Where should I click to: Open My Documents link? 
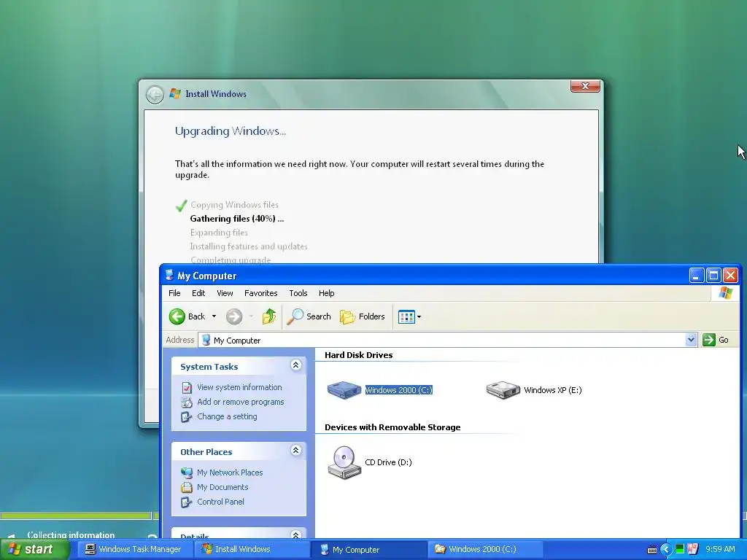tap(222, 487)
